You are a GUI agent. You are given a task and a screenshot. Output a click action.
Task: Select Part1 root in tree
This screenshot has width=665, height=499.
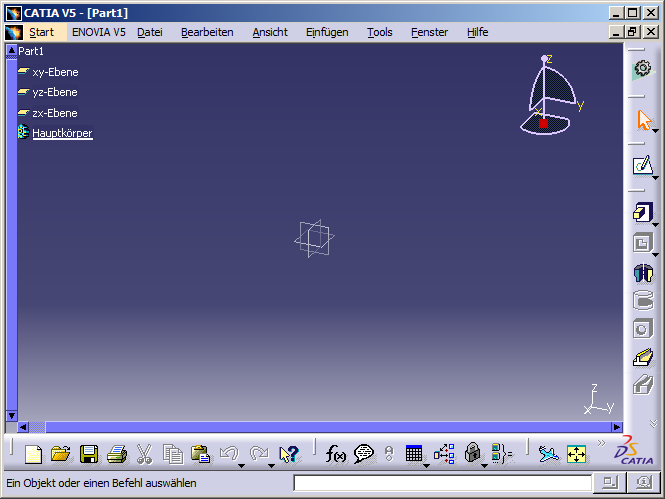[x=31, y=51]
